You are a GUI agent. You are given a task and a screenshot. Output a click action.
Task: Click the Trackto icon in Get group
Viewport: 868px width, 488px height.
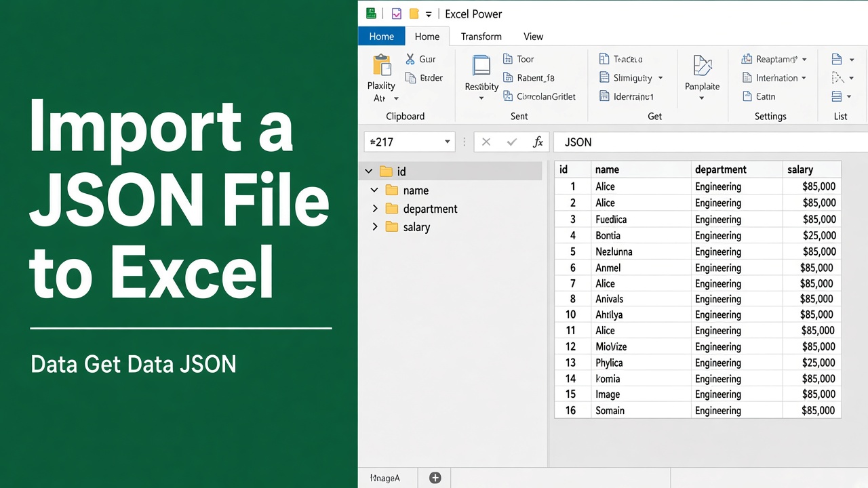604,60
